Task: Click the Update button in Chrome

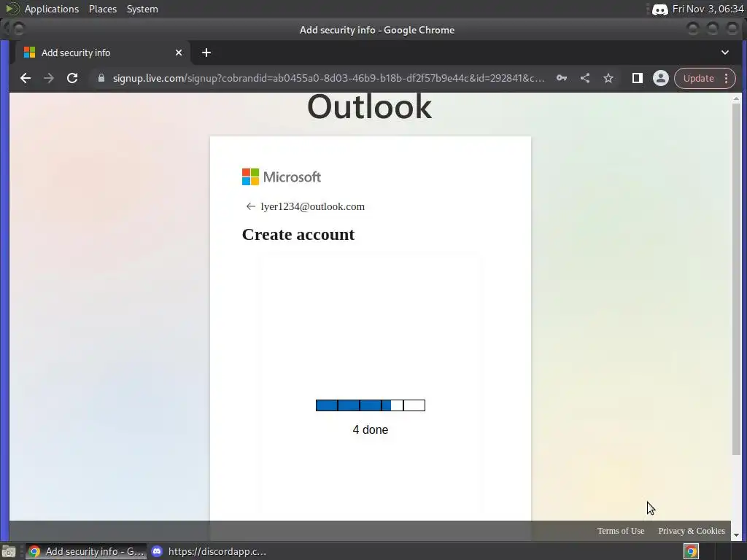Action: (698, 78)
